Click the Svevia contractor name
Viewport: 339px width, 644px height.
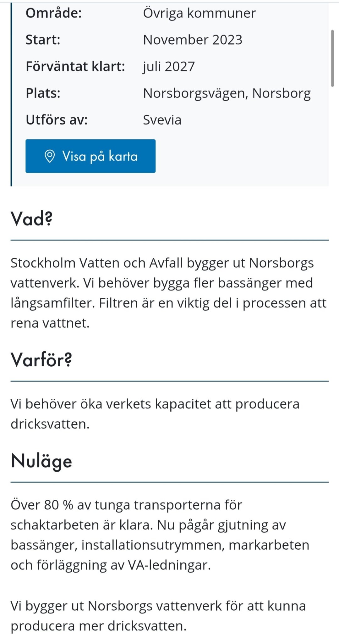(162, 120)
